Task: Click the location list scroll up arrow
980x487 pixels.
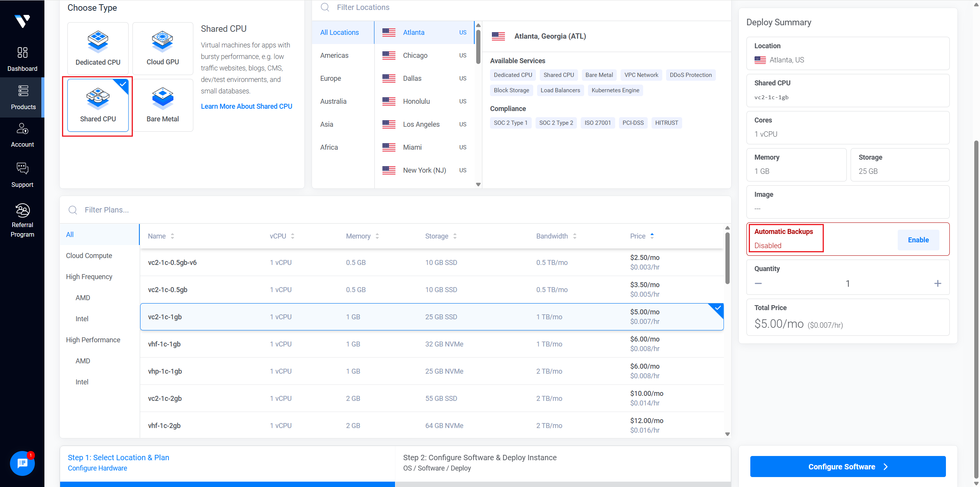Action: 478,25
